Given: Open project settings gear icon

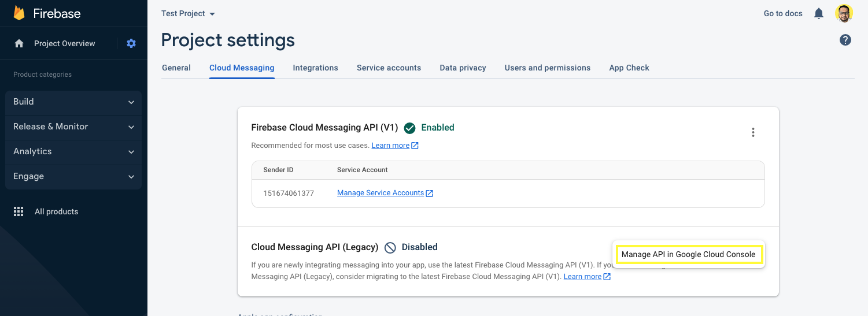Looking at the screenshot, I should click(131, 43).
